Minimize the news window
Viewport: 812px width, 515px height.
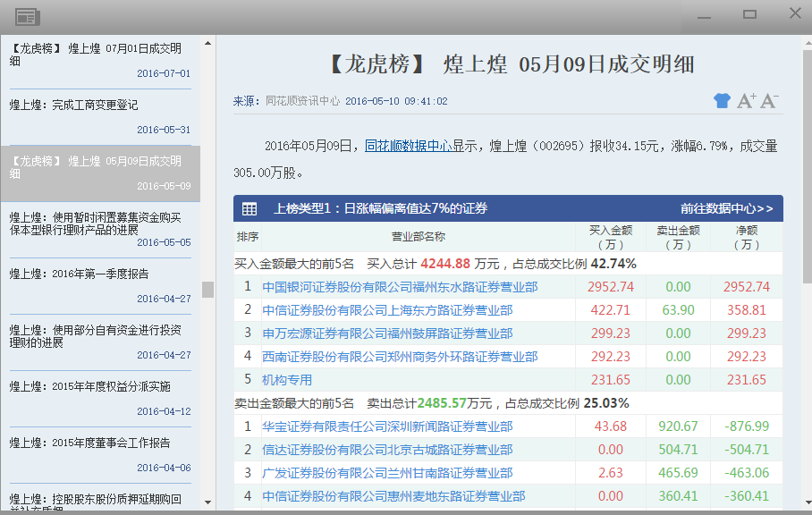[x=704, y=17]
